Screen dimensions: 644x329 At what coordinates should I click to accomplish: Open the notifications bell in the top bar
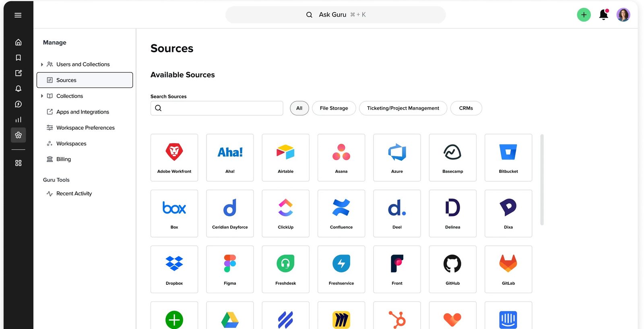click(603, 15)
